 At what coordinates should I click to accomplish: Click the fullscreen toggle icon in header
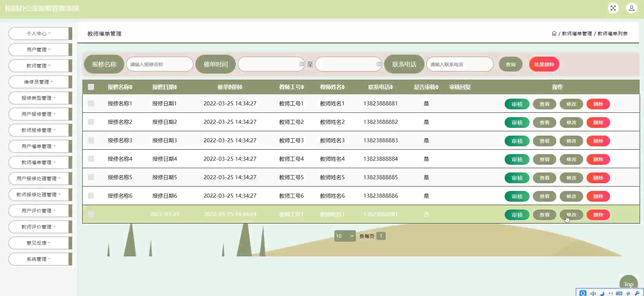click(x=613, y=8)
